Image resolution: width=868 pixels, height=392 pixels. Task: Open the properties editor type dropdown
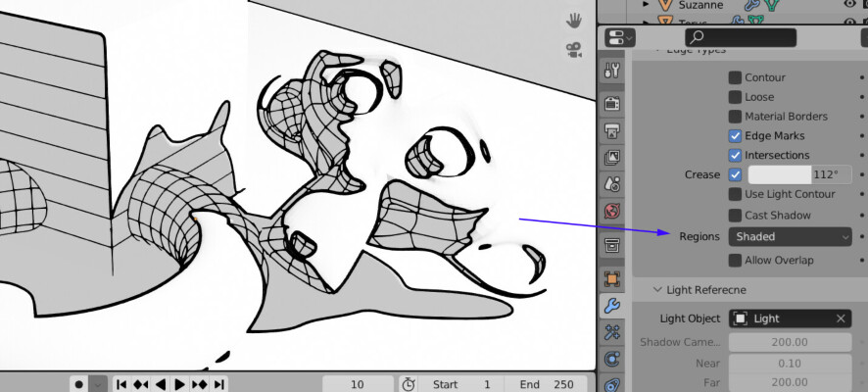click(620, 37)
